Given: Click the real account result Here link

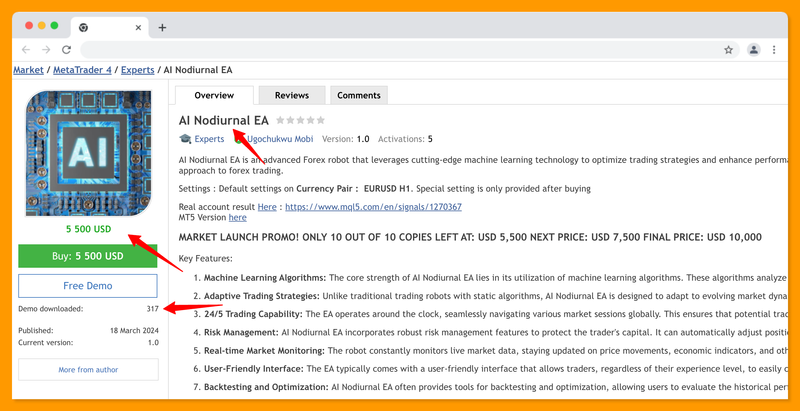Looking at the screenshot, I should [x=267, y=207].
